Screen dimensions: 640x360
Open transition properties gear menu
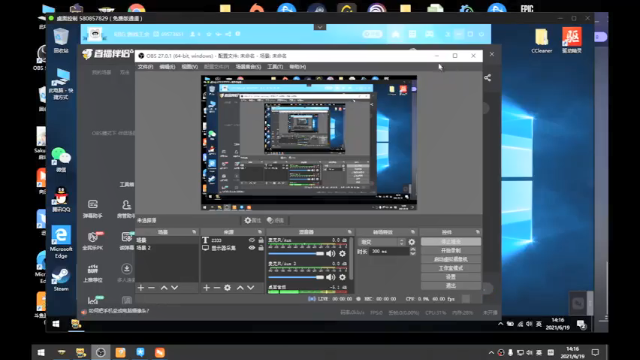coord(412,242)
